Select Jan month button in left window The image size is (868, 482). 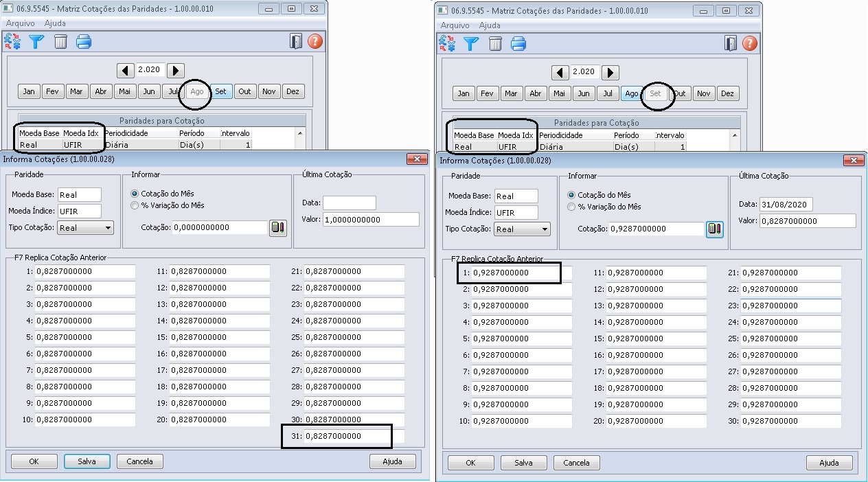point(29,91)
